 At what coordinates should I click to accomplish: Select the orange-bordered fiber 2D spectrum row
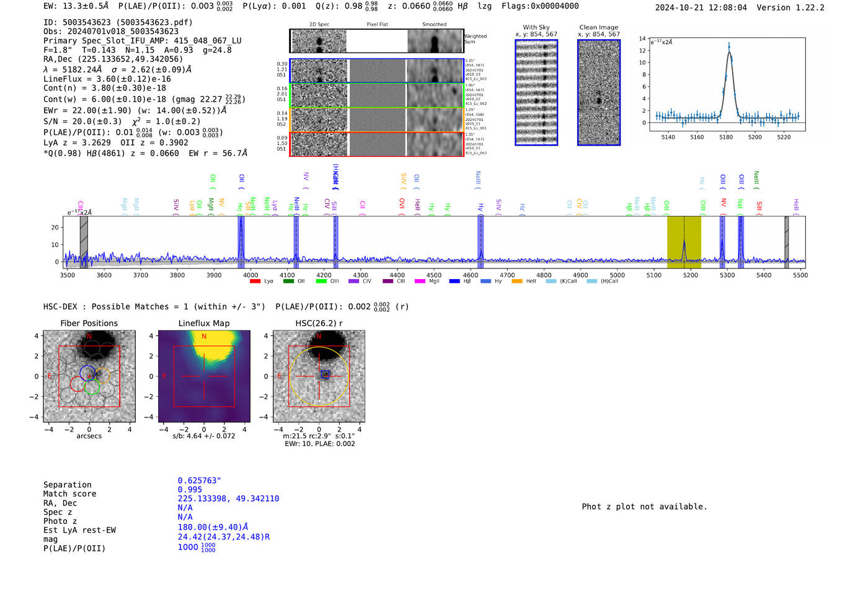click(x=377, y=120)
